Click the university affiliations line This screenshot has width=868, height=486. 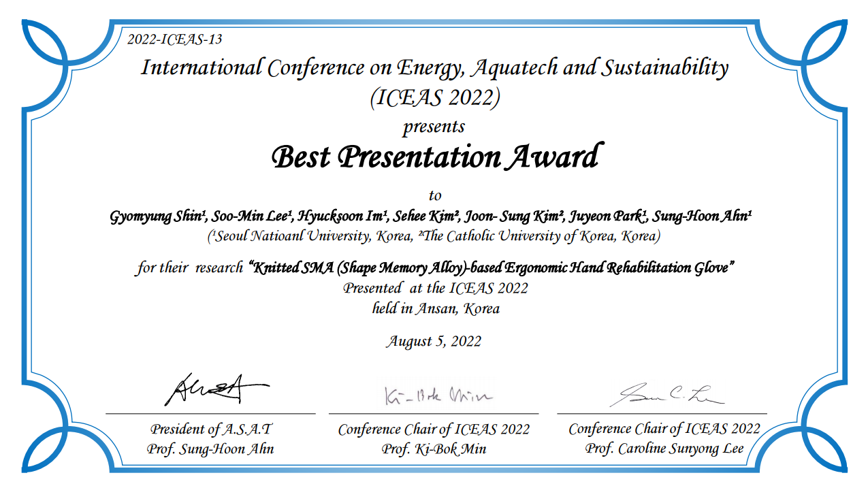[x=434, y=237]
